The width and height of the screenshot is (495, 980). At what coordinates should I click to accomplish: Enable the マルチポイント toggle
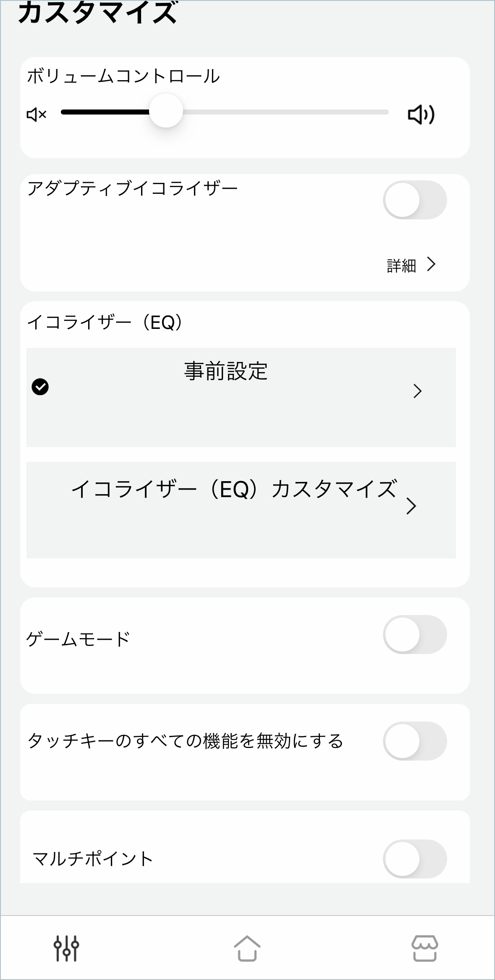point(414,859)
